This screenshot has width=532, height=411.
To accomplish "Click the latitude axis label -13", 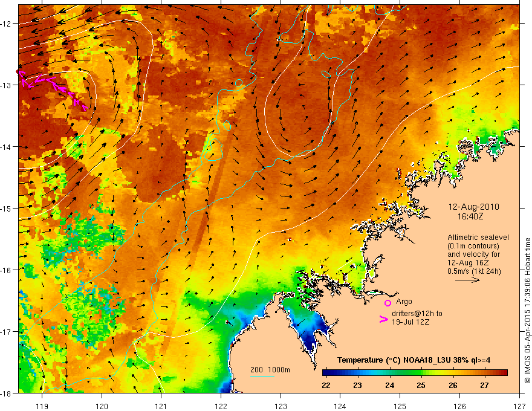I will [7, 85].
